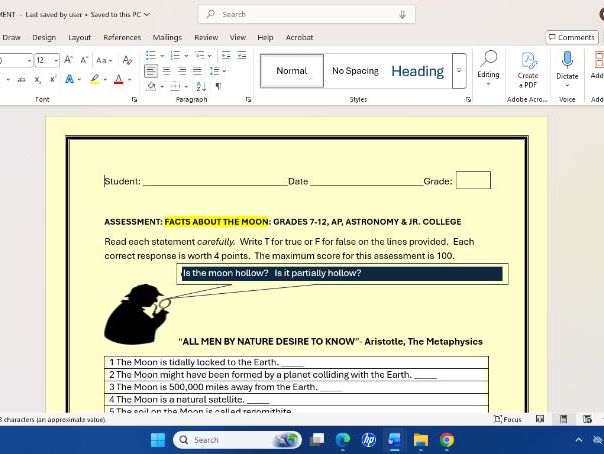The image size is (604, 454).
Task: Toggle Focus mode in status bar
Action: pyautogui.click(x=508, y=420)
